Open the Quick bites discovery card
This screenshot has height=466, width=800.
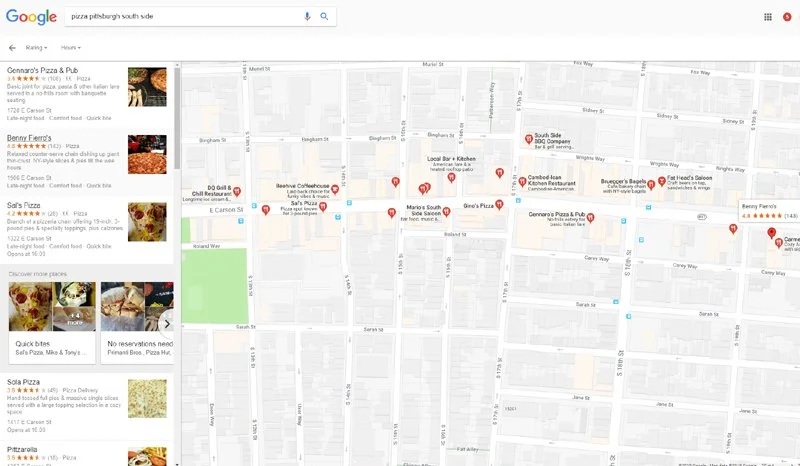point(52,323)
